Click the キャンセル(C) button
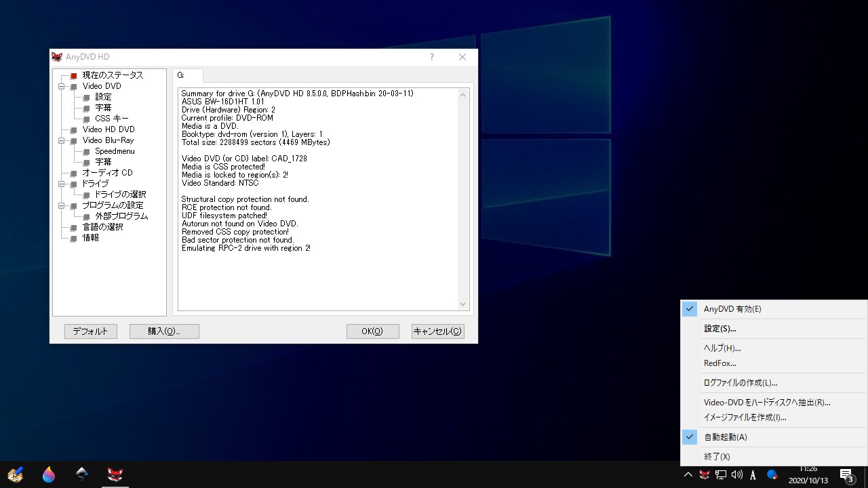This screenshot has height=488, width=868. [437, 331]
